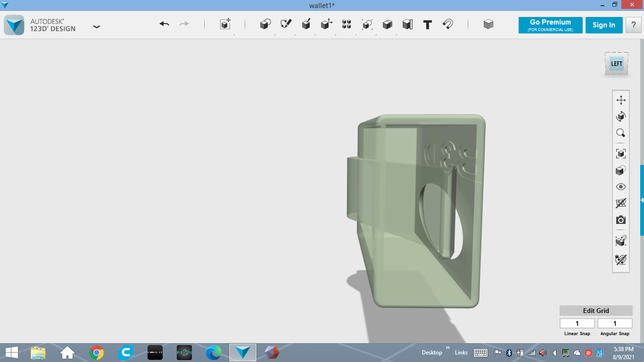644x362 pixels.
Task: Select the Sketch tool
Action: click(286, 25)
